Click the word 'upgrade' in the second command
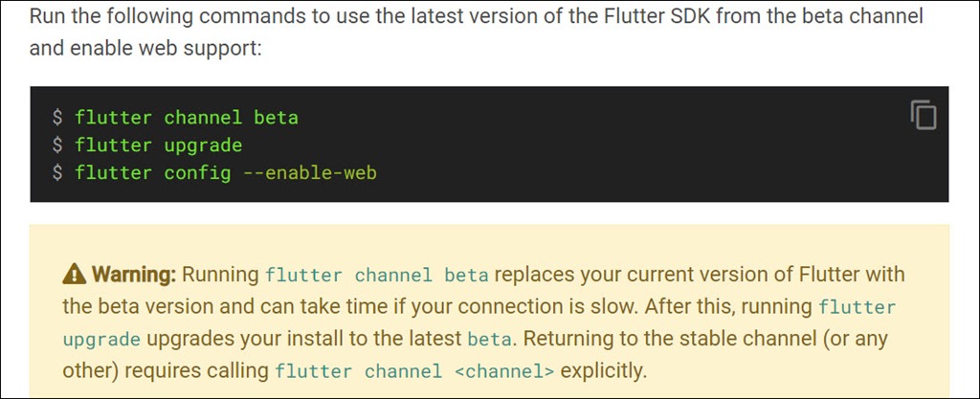Image resolution: width=980 pixels, height=399 pixels. point(203,145)
